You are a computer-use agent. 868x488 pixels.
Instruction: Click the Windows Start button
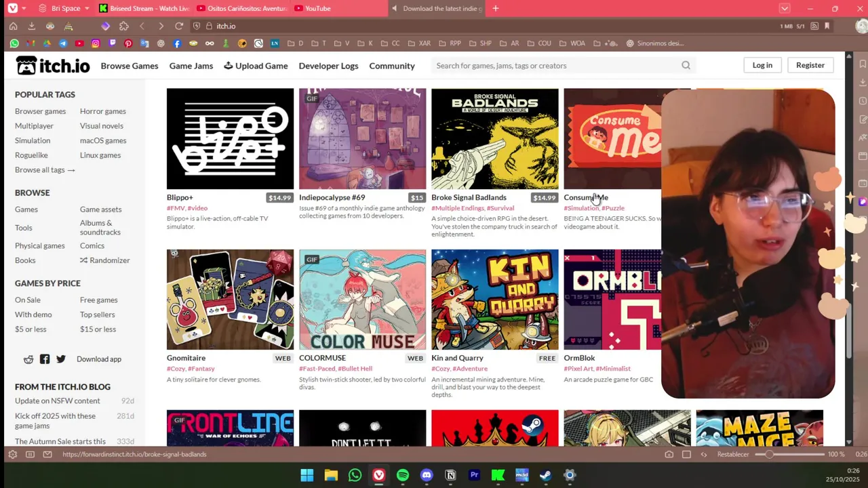(307, 475)
